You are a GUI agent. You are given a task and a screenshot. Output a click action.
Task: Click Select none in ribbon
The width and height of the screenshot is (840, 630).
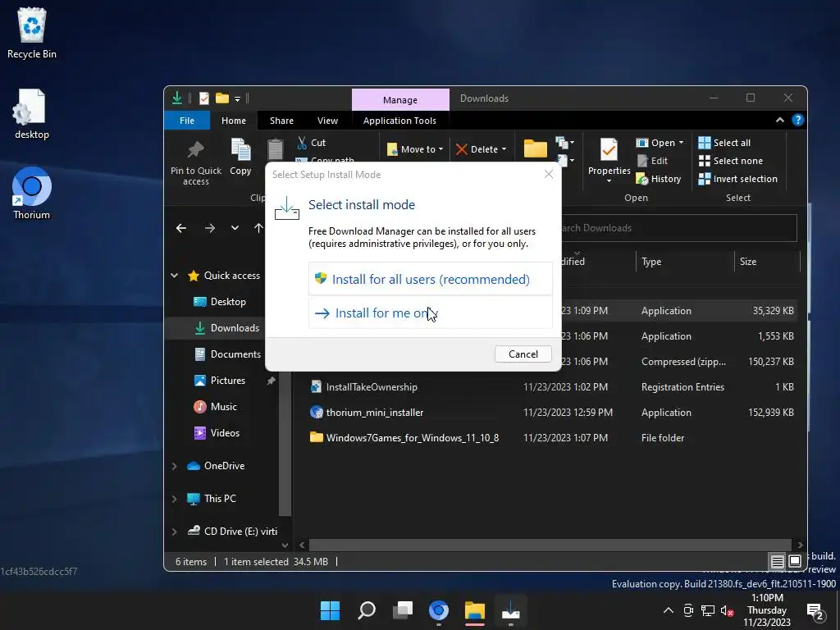731,161
